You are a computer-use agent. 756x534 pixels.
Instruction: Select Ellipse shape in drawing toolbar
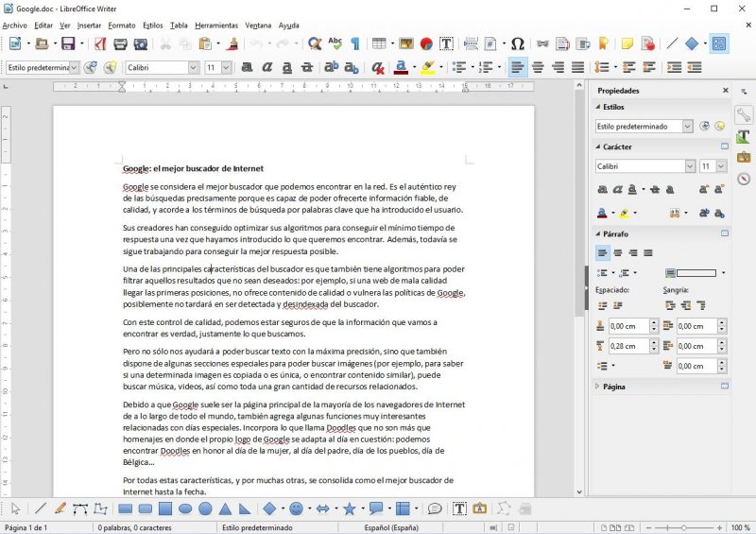pos(185,508)
